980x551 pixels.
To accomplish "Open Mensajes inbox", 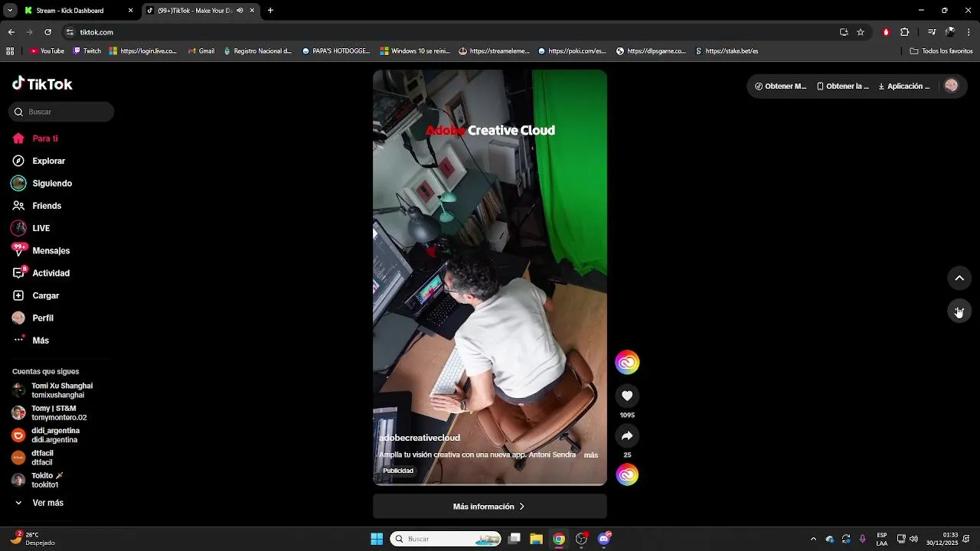I will (41, 251).
